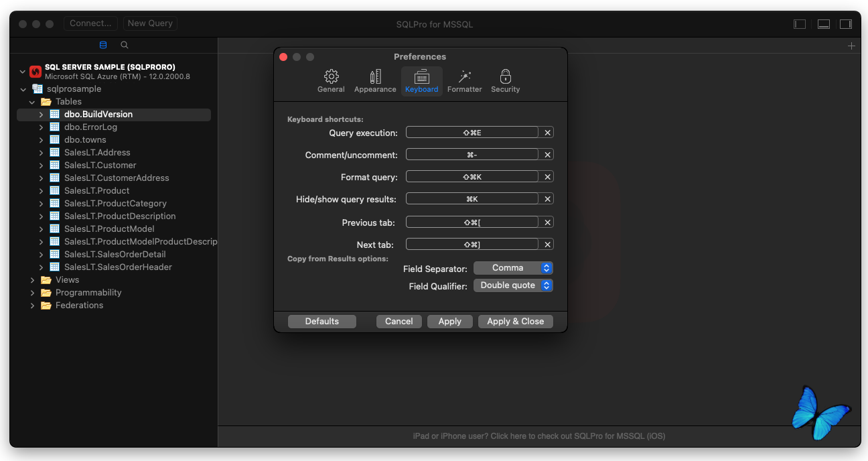This screenshot has width=868, height=461.
Task: Add a new tab with plus icon
Action: pyautogui.click(x=851, y=46)
